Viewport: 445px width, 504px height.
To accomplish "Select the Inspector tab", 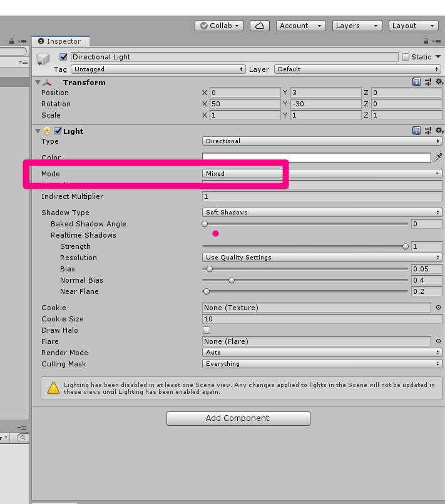I will (61, 41).
